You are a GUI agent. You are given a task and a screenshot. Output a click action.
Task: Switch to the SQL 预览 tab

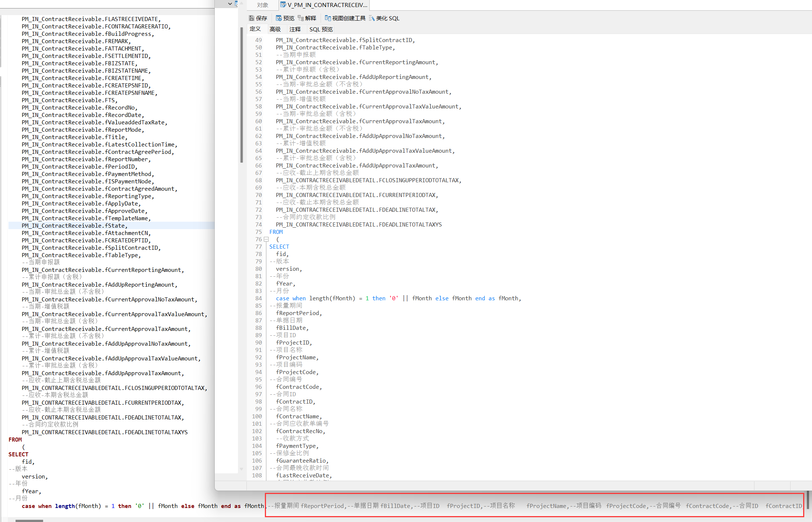pyautogui.click(x=321, y=29)
